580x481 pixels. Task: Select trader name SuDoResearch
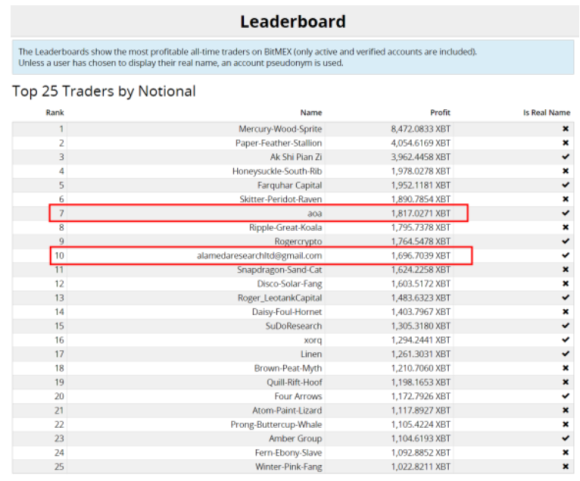(x=294, y=326)
